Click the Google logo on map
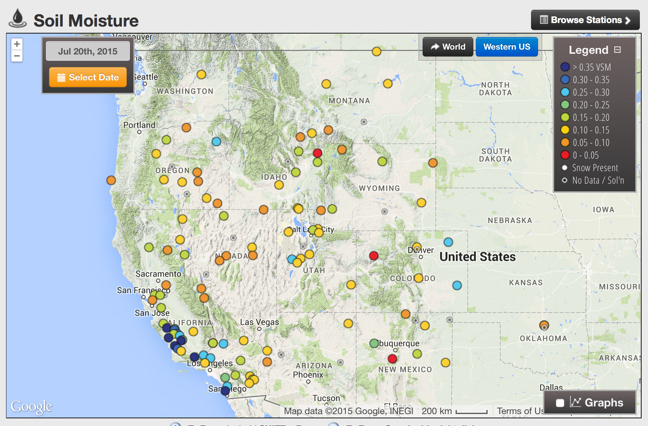This screenshot has height=426, width=648. coord(31,406)
